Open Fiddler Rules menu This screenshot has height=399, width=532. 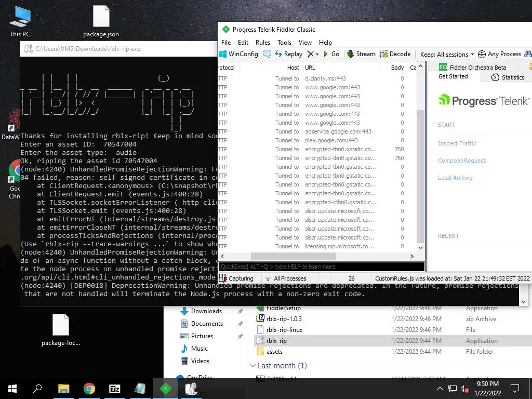262,43
